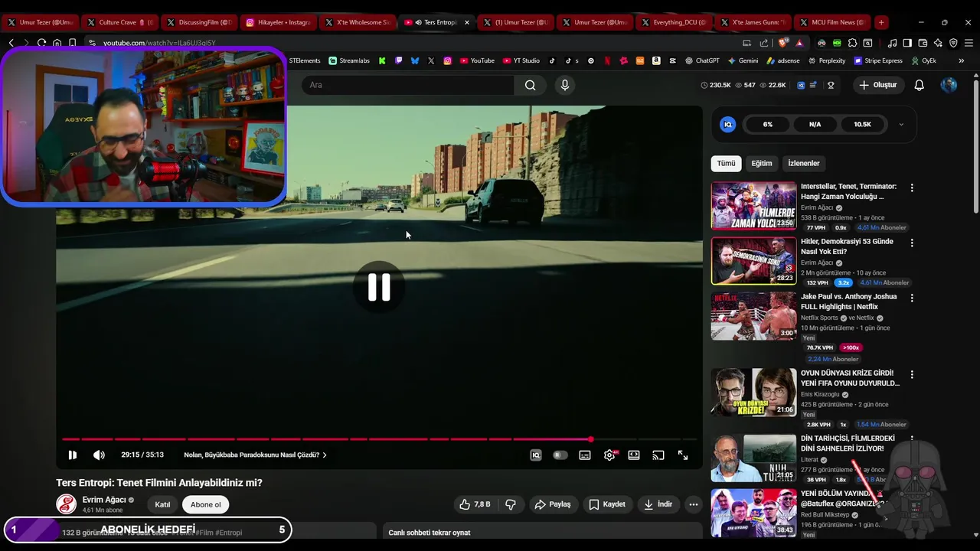Show more bookmarks overflow chevron
980x551 pixels.
pos(962,60)
